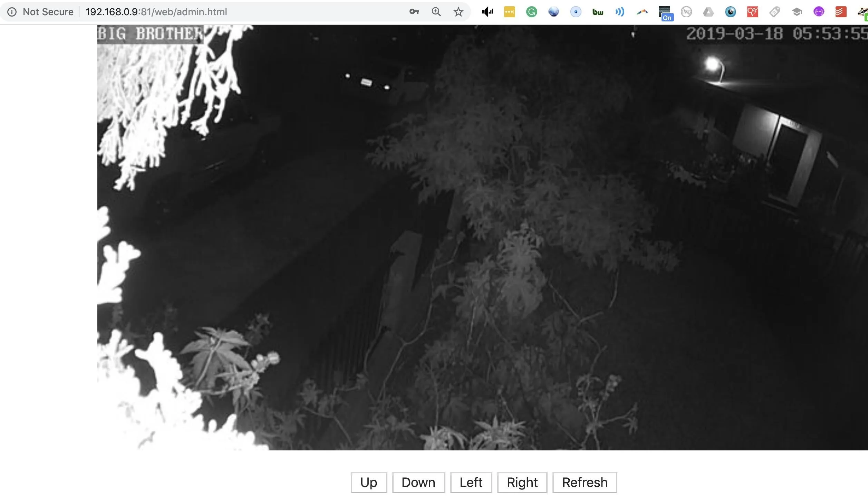Pan camera with the Left button

point(471,483)
